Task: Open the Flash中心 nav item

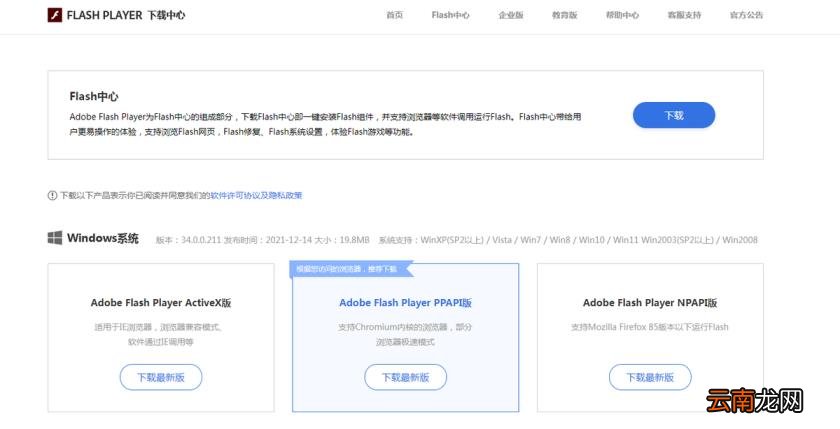Action: click(x=451, y=15)
